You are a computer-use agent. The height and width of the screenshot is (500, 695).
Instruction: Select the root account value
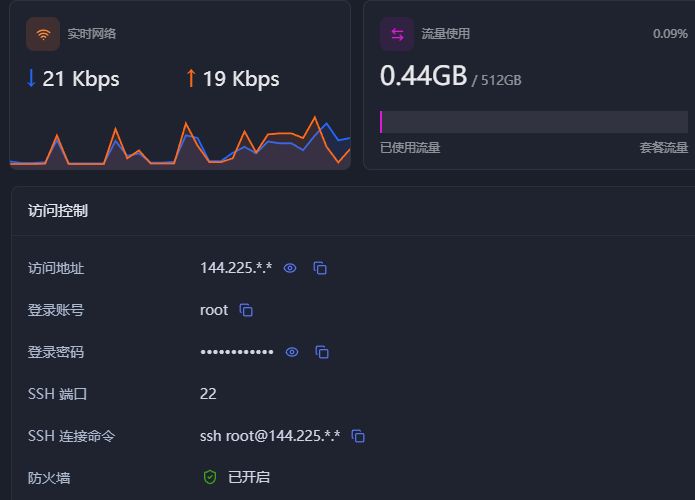[x=214, y=310]
